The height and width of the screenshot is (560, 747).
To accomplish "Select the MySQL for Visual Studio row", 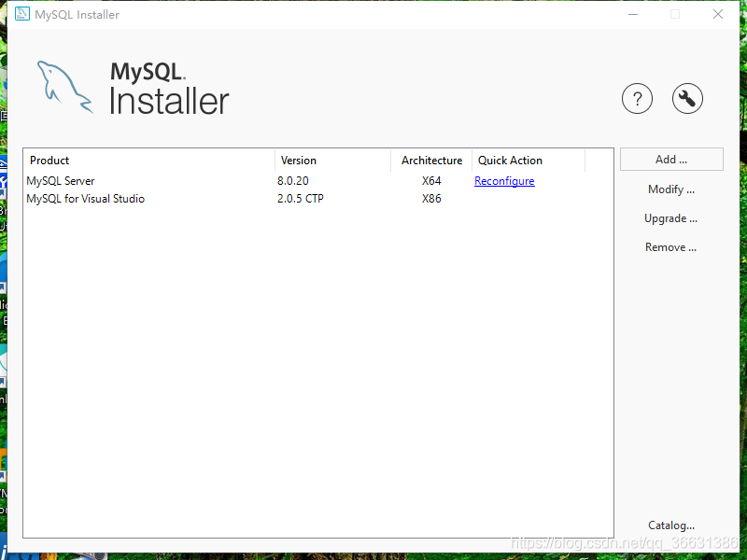I will pos(318,199).
